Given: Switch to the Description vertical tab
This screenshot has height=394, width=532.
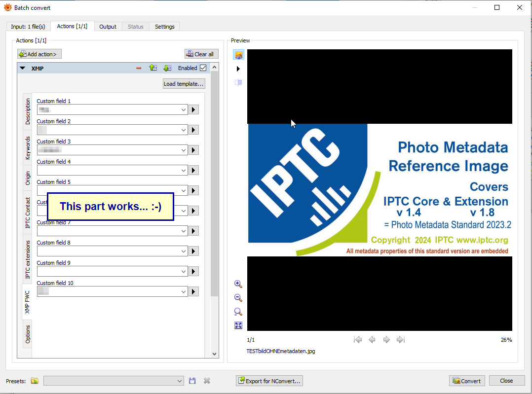Looking at the screenshot, I should click(28, 111).
